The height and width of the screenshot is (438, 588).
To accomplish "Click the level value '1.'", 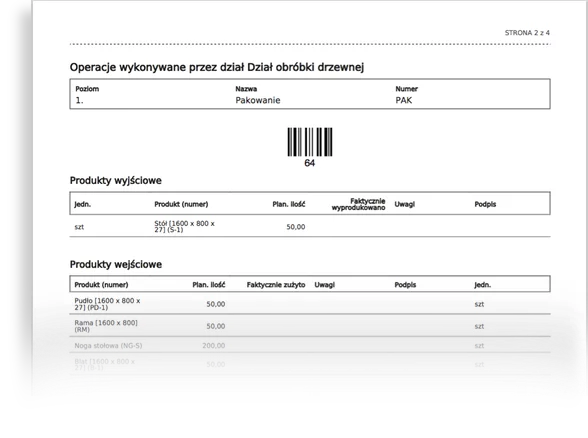I will pos(80,100).
